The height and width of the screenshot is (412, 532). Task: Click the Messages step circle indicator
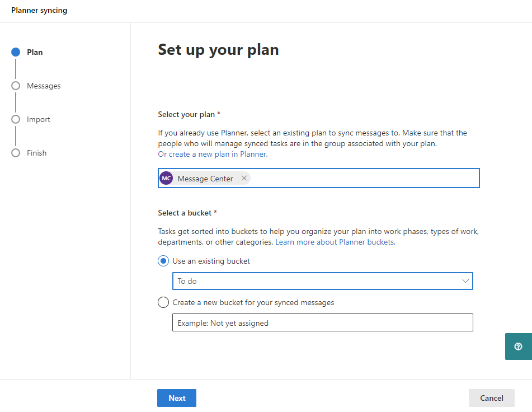[x=16, y=86]
